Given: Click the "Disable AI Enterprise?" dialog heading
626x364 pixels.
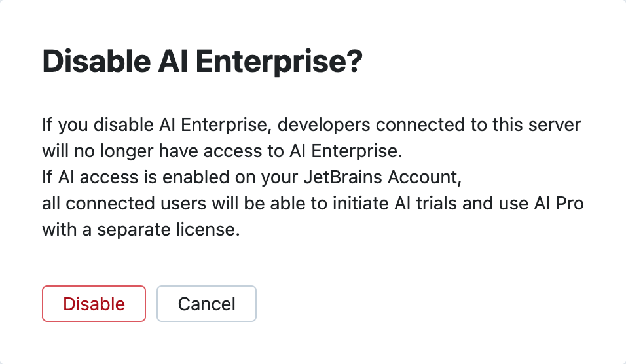Looking at the screenshot, I should (x=202, y=64).
